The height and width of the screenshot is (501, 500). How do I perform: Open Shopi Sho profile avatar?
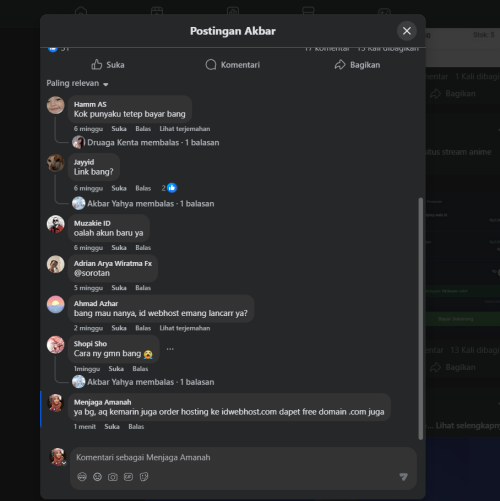pyautogui.click(x=55, y=344)
